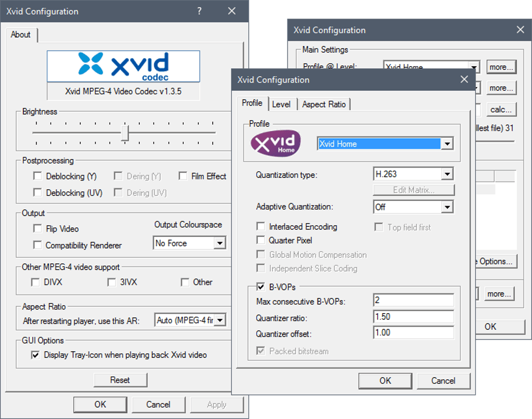
Task: Uncheck the B-VOPs checkbox
Action: click(x=261, y=287)
